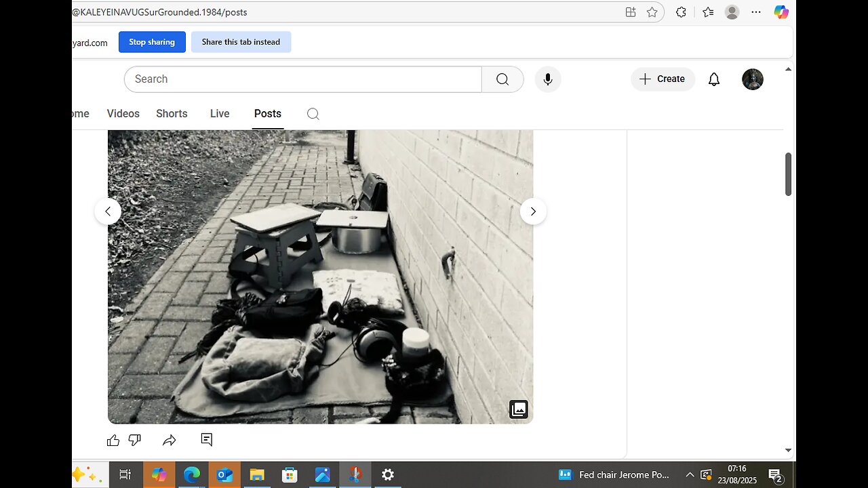Share the post using the arrow icon
Viewport: 868px width, 488px height.
coord(170,441)
